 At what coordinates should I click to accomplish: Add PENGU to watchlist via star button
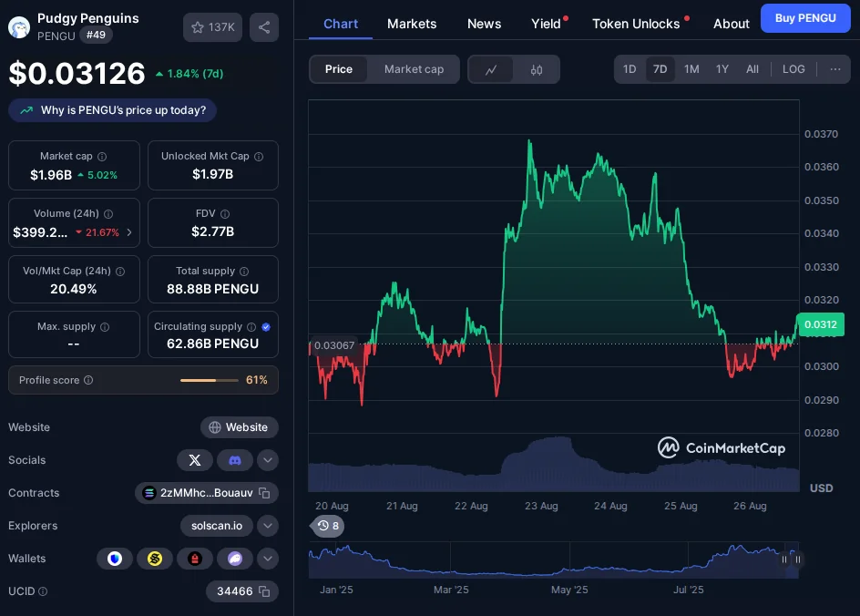pos(213,26)
